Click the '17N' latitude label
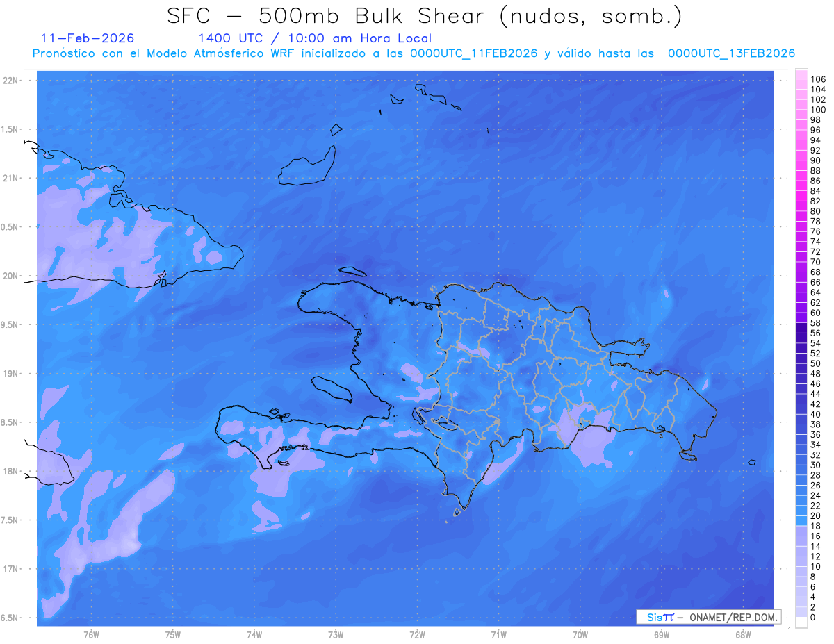The image size is (834, 644). [x=10, y=569]
